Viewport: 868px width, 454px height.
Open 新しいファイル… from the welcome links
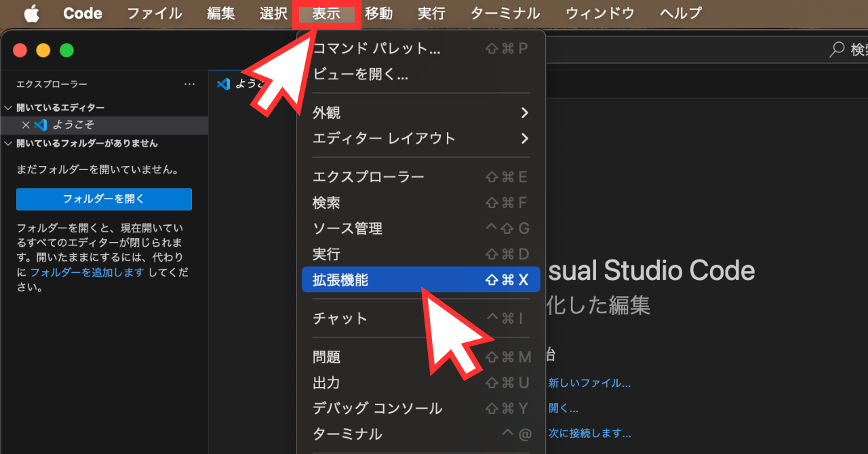[x=589, y=382]
